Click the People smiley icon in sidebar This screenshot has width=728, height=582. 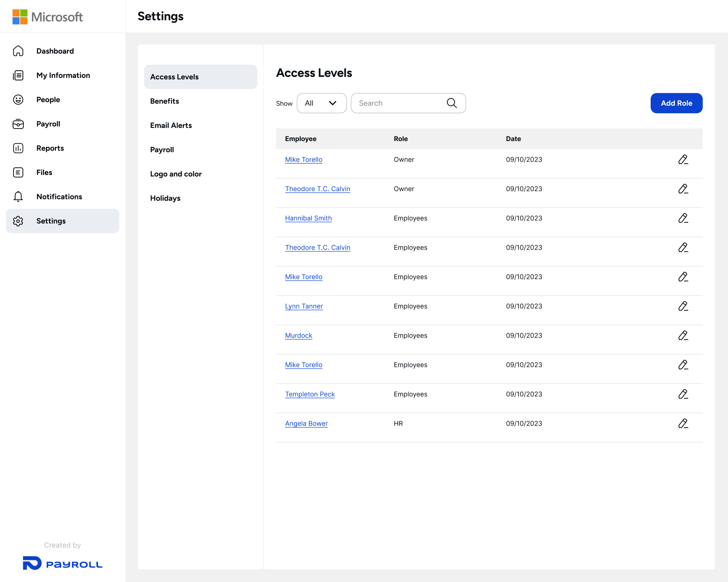(18, 100)
